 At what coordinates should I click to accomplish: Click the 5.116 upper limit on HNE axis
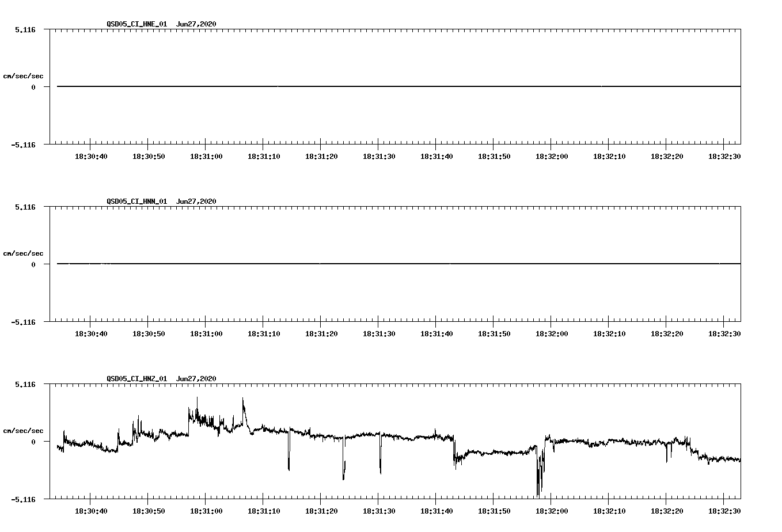[25, 29]
